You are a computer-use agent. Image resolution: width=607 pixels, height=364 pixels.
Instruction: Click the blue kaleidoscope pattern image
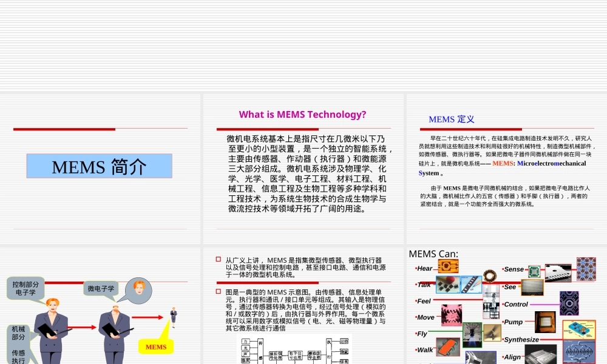coord(586,269)
